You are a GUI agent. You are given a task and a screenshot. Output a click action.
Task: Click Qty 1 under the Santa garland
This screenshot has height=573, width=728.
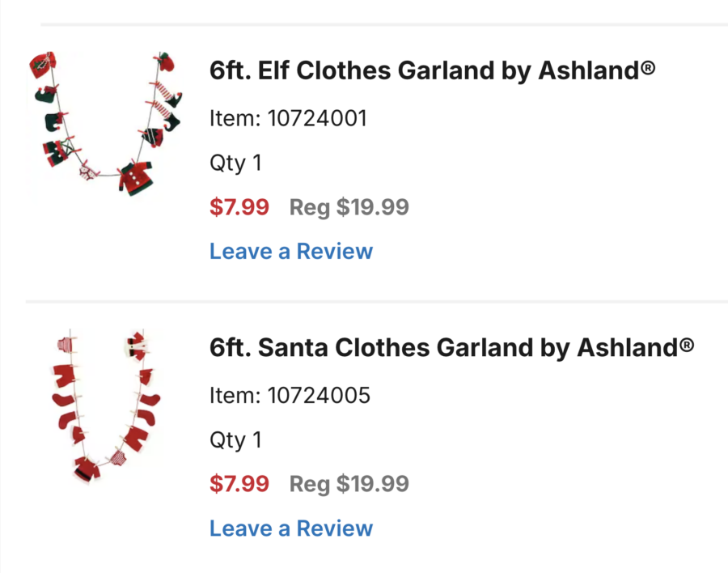[235, 440]
